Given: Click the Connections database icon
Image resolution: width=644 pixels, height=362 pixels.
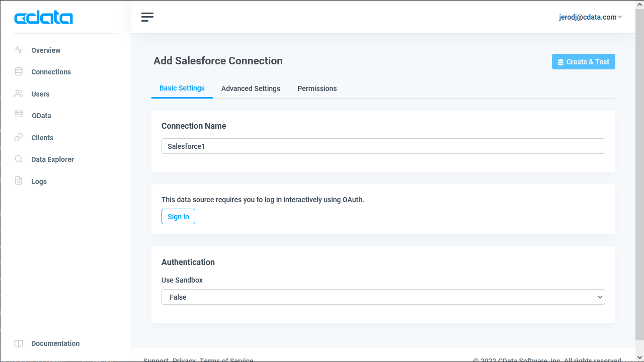Looking at the screenshot, I should click(x=19, y=71).
